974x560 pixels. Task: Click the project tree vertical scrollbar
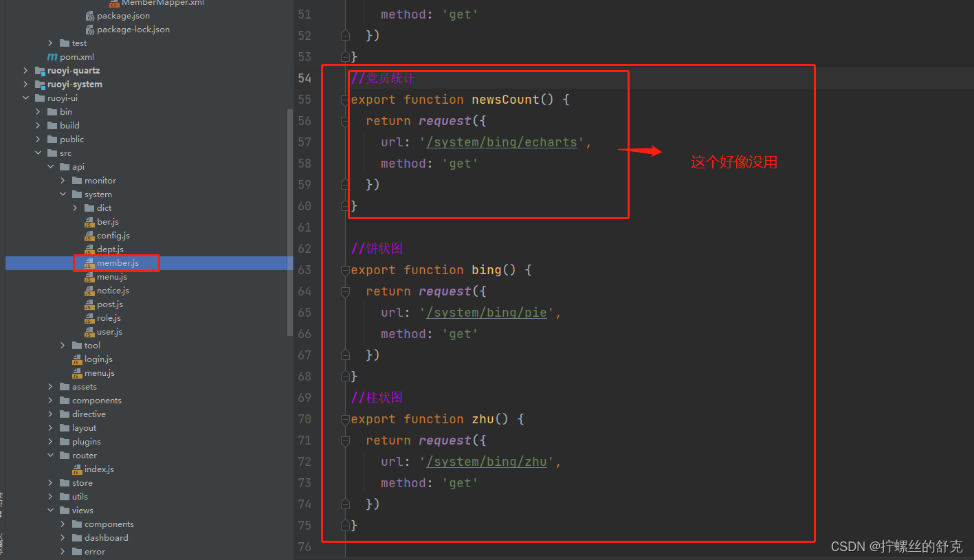[x=290, y=223]
